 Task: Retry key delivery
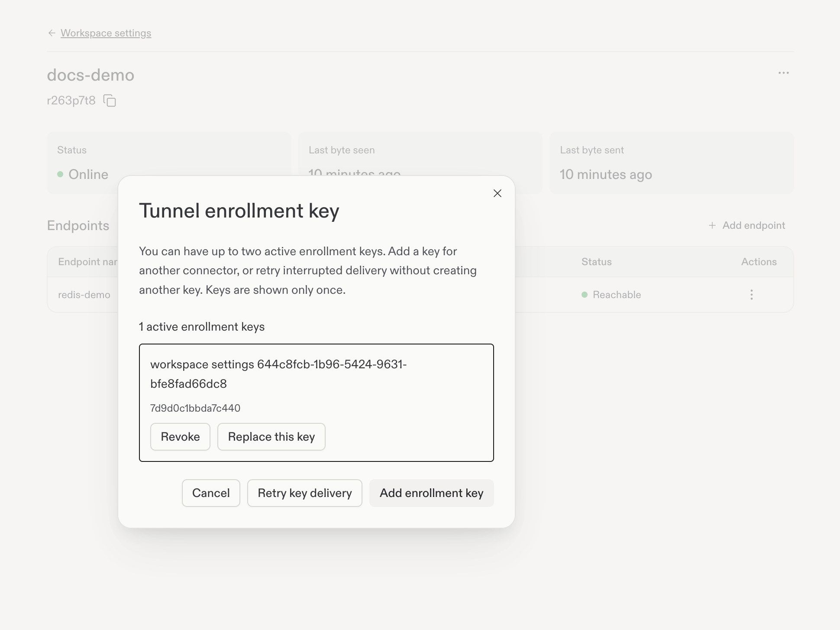click(305, 493)
